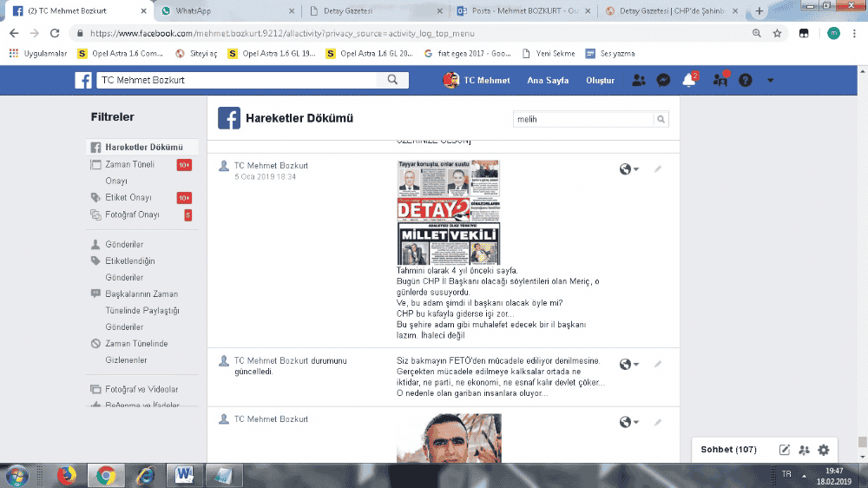This screenshot has height=488, width=868.
Task: Open Messenger from the Facebook top bar
Action: tap(663, 80)
